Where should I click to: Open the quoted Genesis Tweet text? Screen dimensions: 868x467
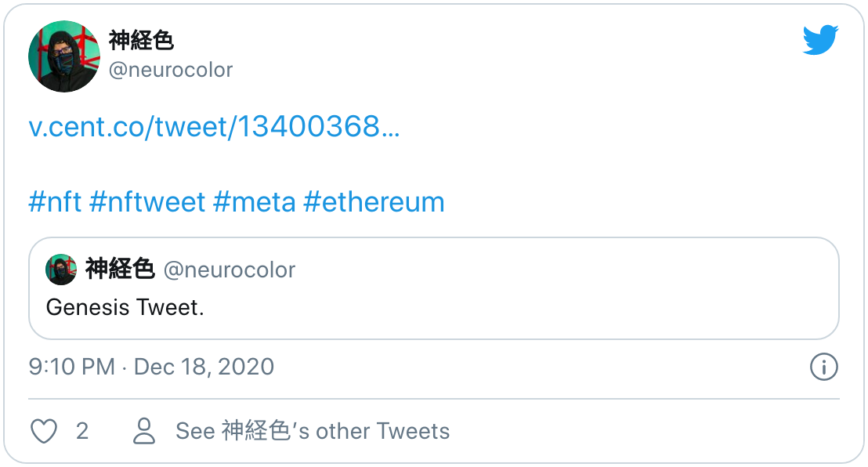coord(125,307)
